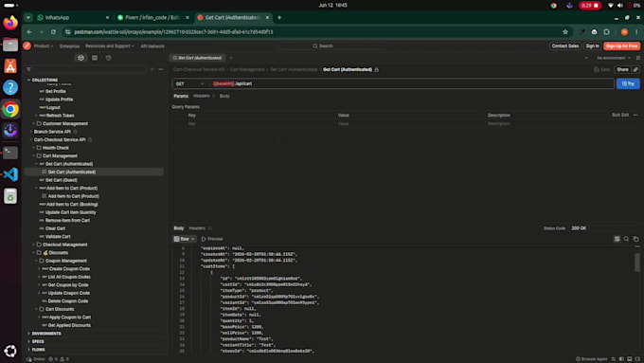Open query params more options ellipsis

point(635,115)
